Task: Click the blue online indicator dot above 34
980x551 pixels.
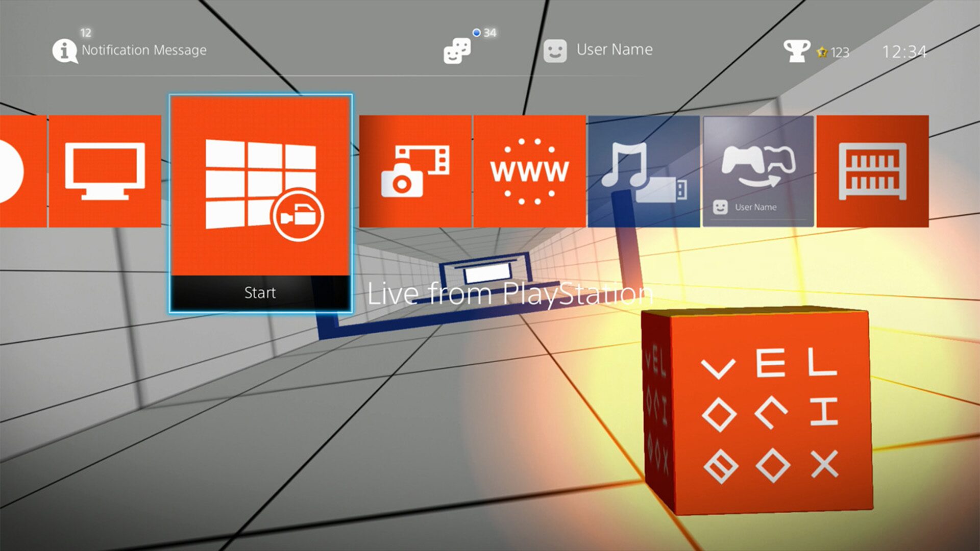Action: (x=476, y=31)
